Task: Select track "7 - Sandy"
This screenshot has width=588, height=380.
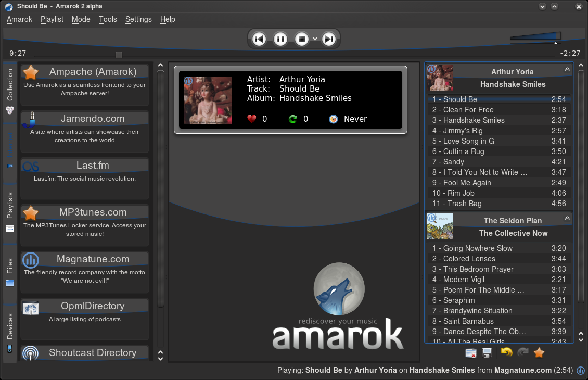Action: pyautogui.click(x=498, y=162)
